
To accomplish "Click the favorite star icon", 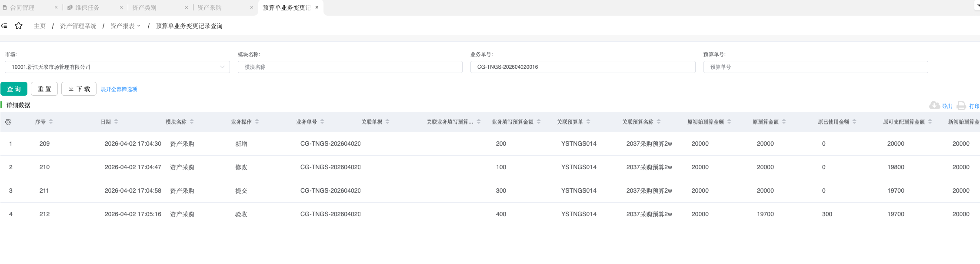I will (19, 26).
